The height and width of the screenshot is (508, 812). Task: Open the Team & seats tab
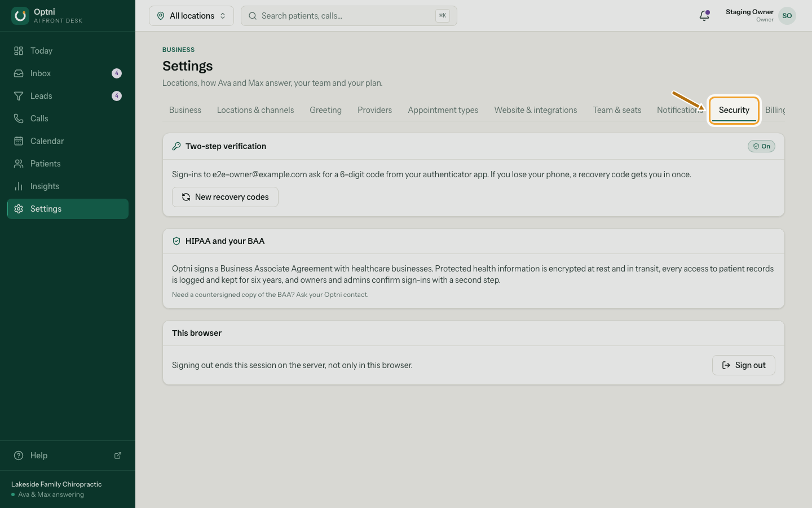coord(617,110)
